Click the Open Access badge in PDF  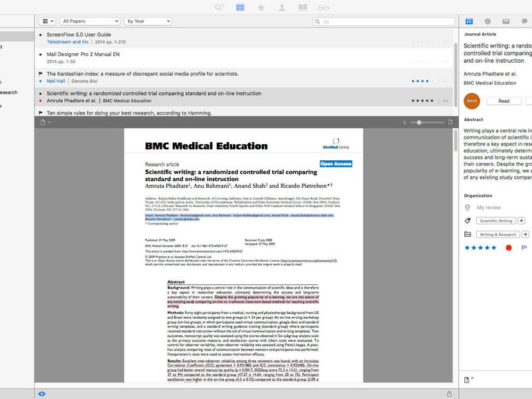(x=336, y=164)
